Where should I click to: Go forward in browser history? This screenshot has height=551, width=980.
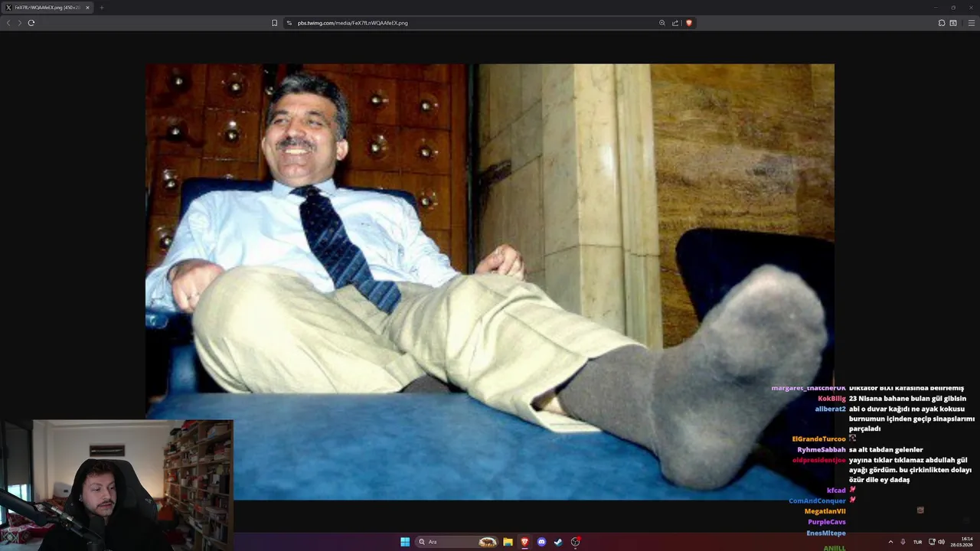[20, 23]
